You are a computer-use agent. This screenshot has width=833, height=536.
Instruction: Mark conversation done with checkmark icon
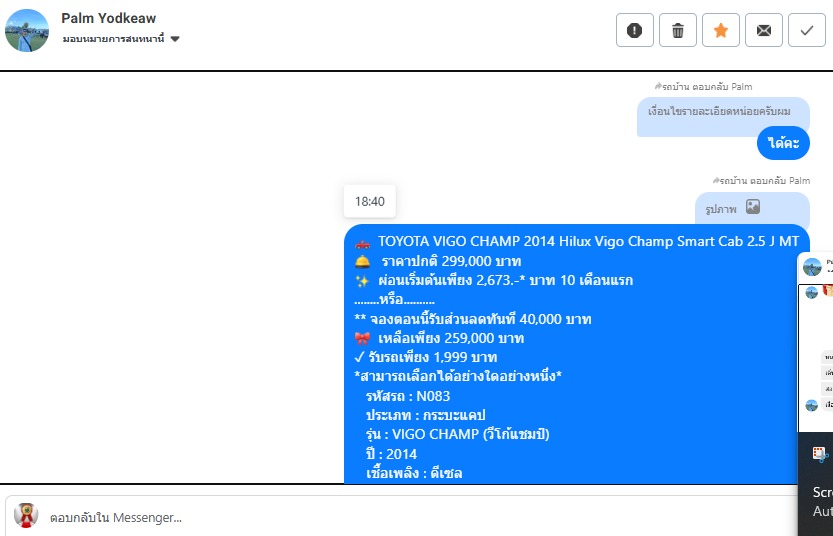pos(807,30)
